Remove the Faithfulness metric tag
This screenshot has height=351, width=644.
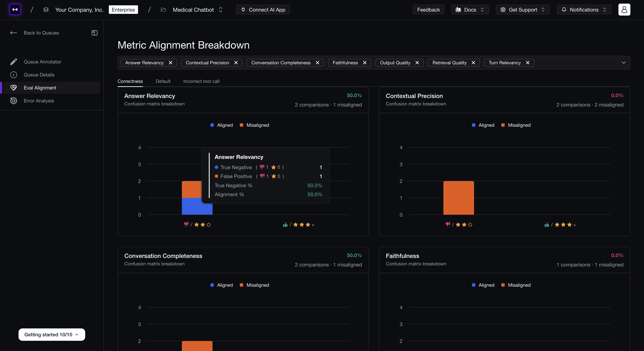(x=365, y=63)
